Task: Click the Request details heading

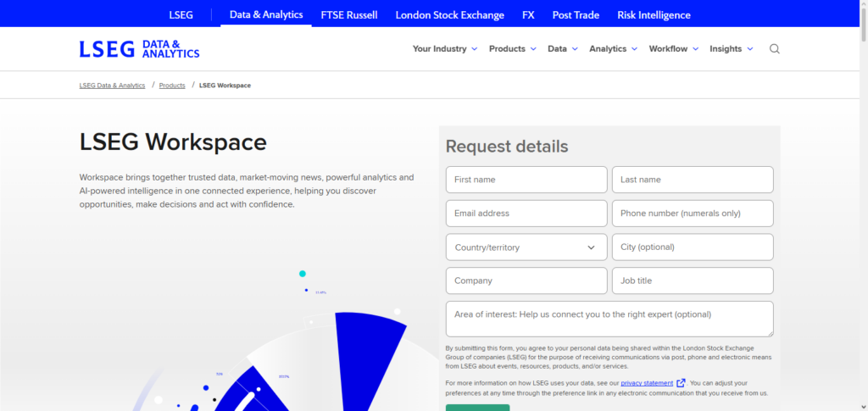Action: pos(507,147)
